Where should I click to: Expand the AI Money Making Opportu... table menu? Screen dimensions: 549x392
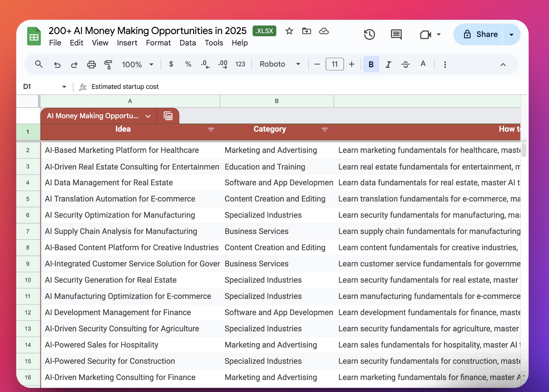point(148,116)
